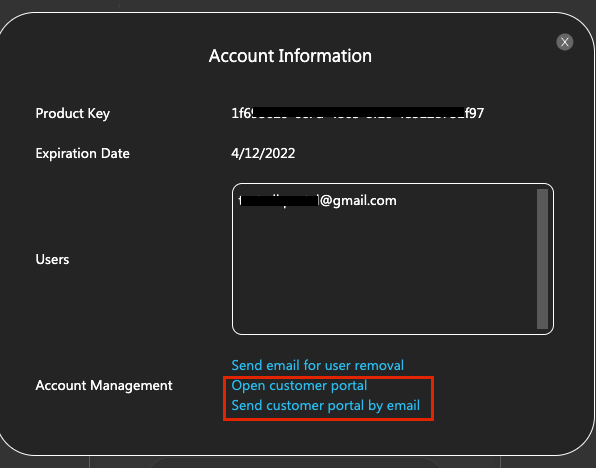Screen dimensions: 596x468
Task: Click the Account Management label
Action: (104, 386)
